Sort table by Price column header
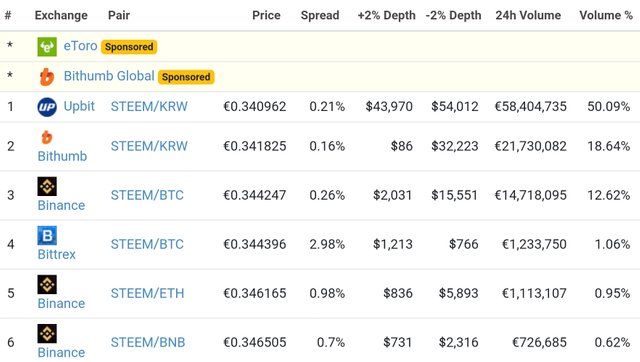The width and height of the screenshot is (640, 362). [x=266, y=16]
